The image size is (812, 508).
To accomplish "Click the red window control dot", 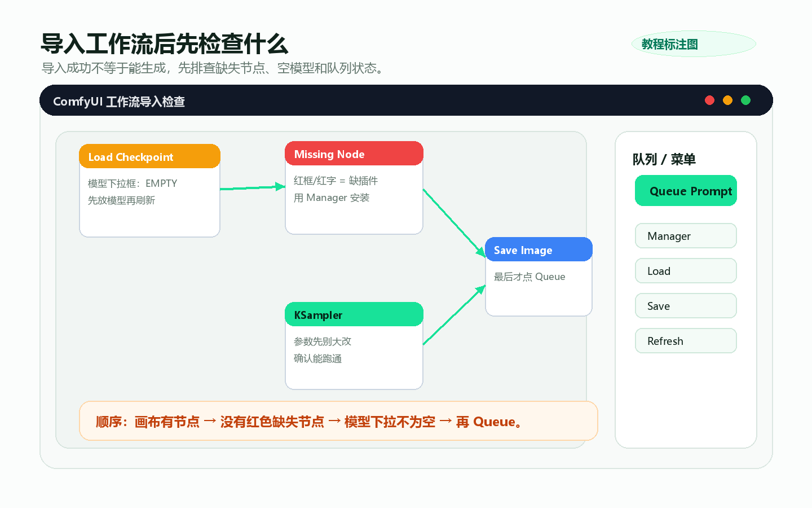I will tap(709, 100).
